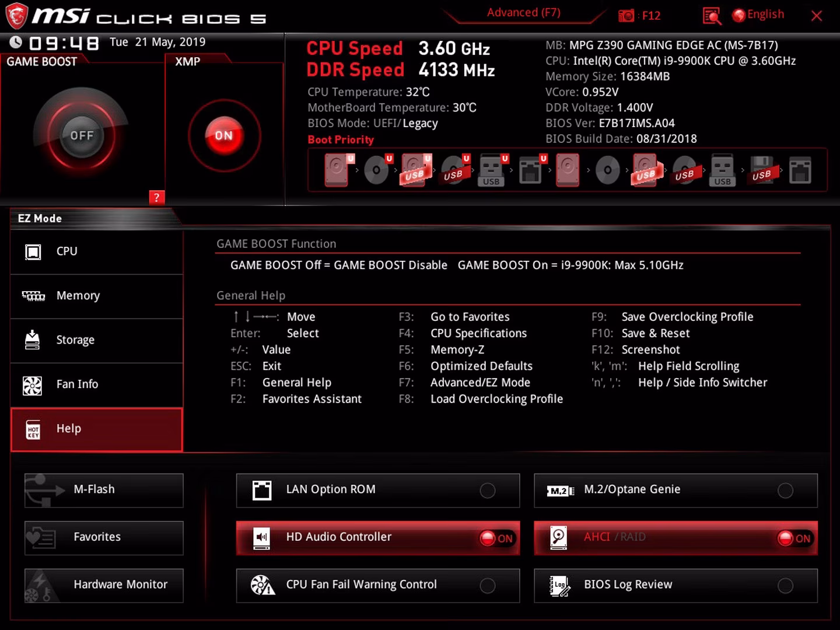Click the BIOS Mode UEFI/Legacy text
The image size is (840, 630).
tap(373, 124)
